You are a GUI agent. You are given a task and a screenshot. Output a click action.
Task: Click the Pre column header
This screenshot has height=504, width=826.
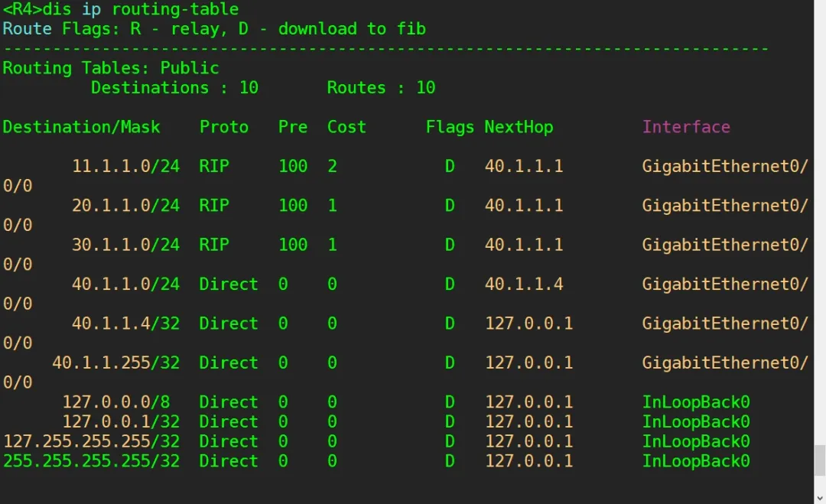pos(293,127)
